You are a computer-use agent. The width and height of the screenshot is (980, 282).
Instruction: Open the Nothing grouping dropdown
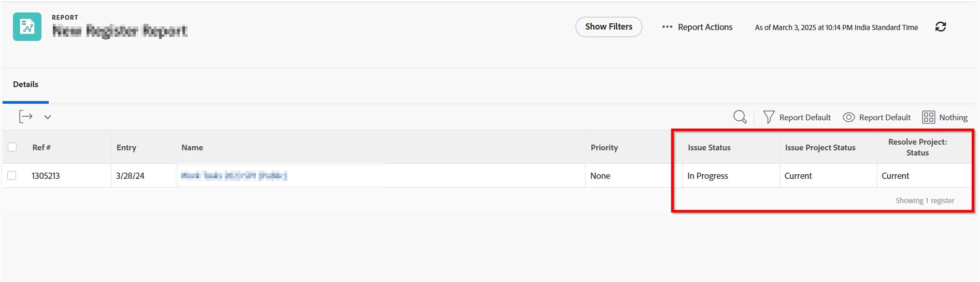(x=953, y=117)
